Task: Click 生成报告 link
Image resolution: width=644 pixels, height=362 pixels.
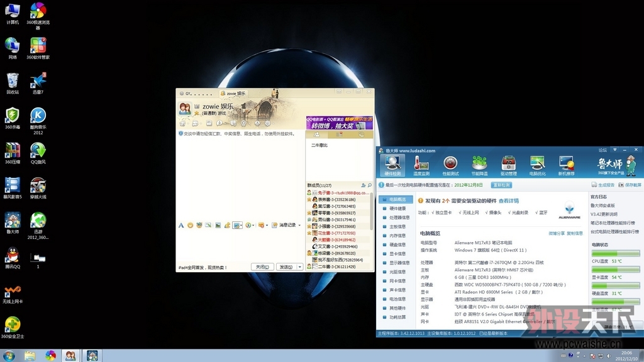Action: click(x=603, y=185)
